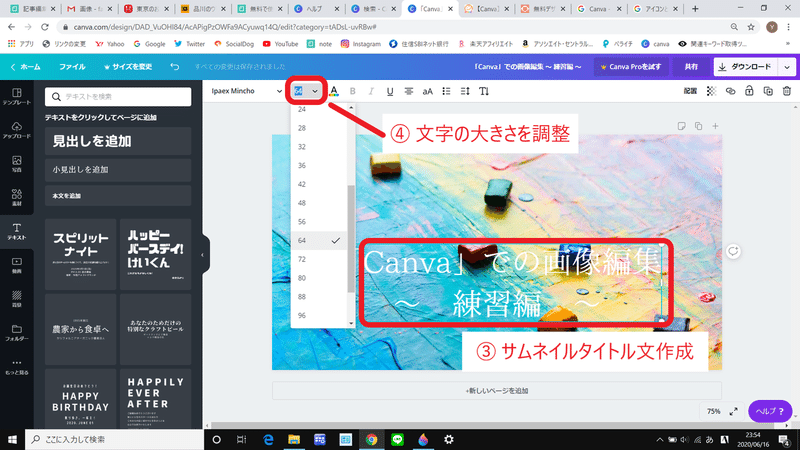
Task: Add a subheading text
Action: click(118, 170)
